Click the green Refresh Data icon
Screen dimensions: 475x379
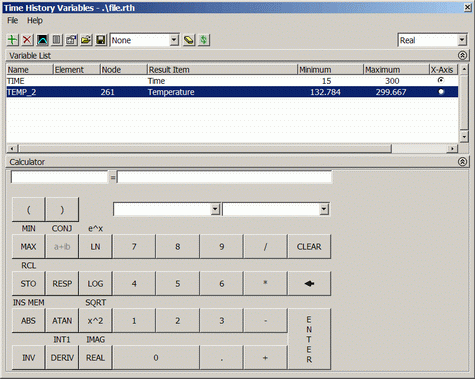click(x=204, y=40)
